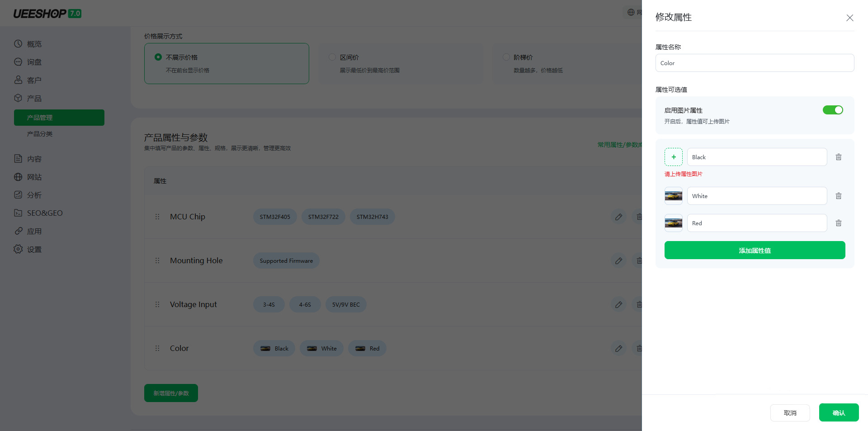Viewport: 868px width, 431px height.
Task: Select 阶梯价 radio option
Action: click(506, 57)
